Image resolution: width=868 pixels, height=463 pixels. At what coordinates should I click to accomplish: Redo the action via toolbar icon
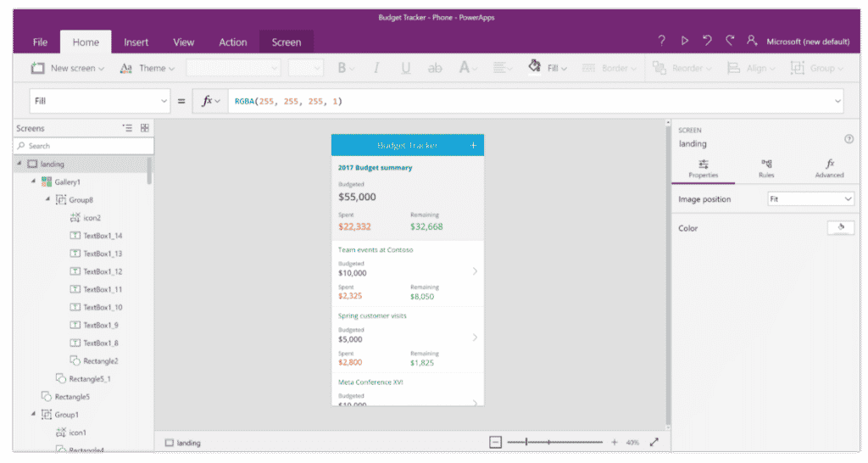[730, 41]
